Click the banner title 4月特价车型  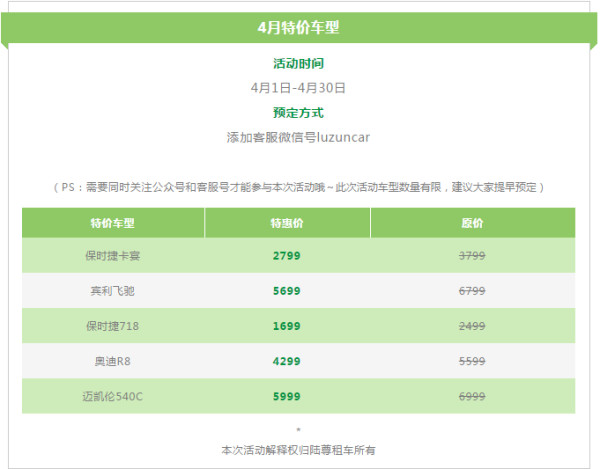(x=298, y=28)
